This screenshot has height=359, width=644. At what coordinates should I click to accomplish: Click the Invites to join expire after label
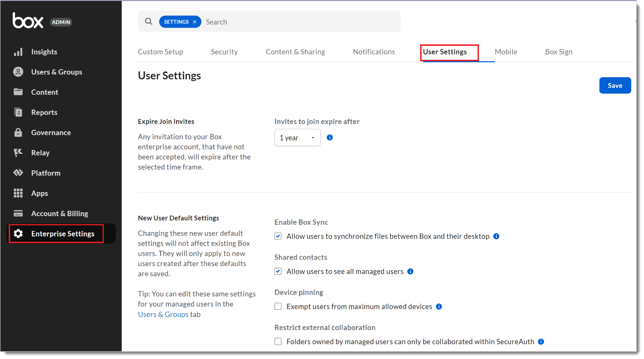317,122
